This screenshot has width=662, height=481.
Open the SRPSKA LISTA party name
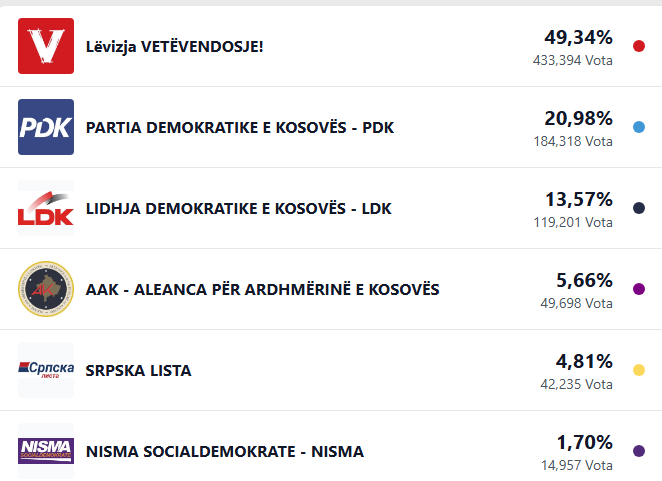139,370
